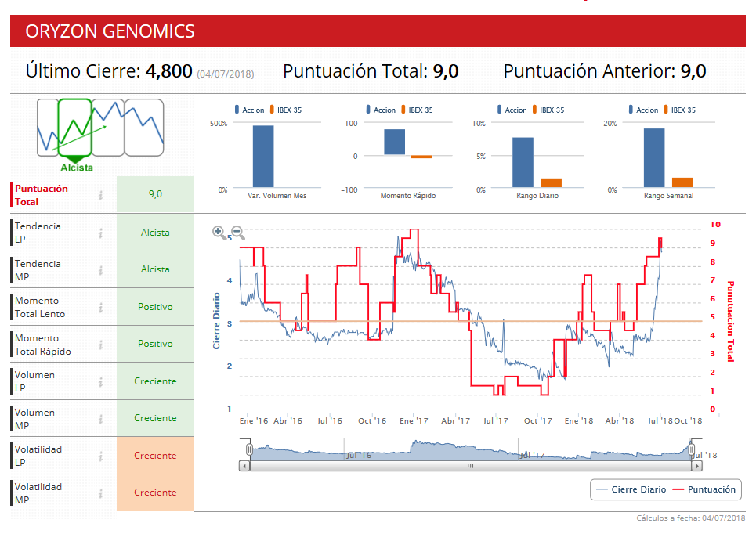756x534 pixels.
Task: Click the blue Accion bar in Var. Volumen Mes
Action: (263, 156)
